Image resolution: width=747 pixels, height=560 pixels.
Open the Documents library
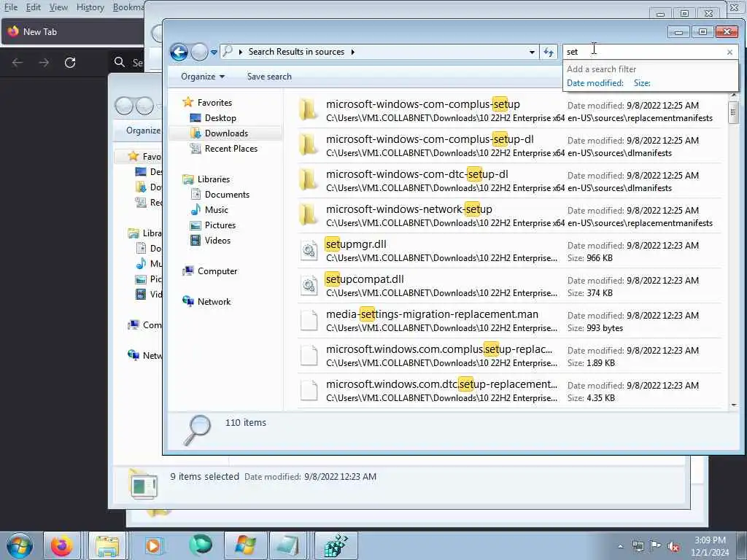point(227,194)
